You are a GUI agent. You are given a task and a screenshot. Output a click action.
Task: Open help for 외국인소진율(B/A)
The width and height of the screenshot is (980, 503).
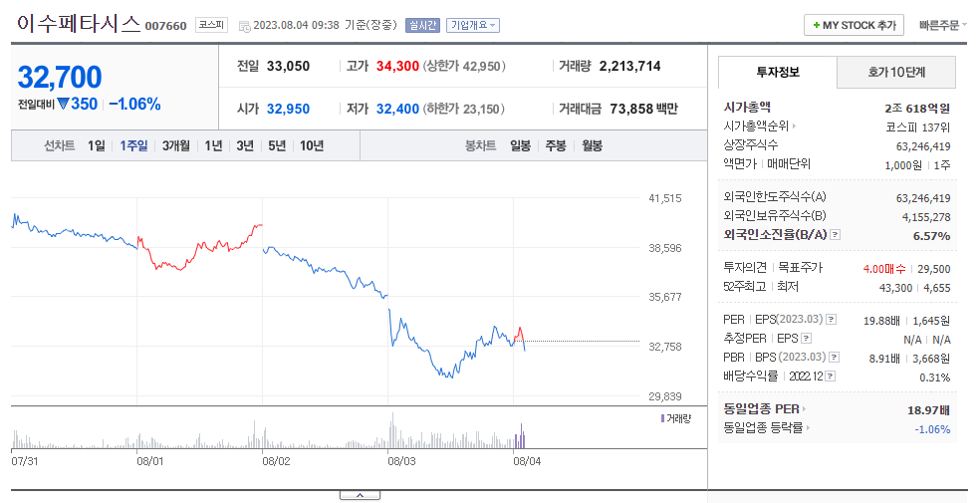pos(835,235)
